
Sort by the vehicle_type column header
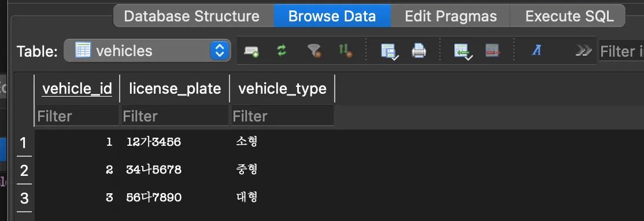(283, 89)
